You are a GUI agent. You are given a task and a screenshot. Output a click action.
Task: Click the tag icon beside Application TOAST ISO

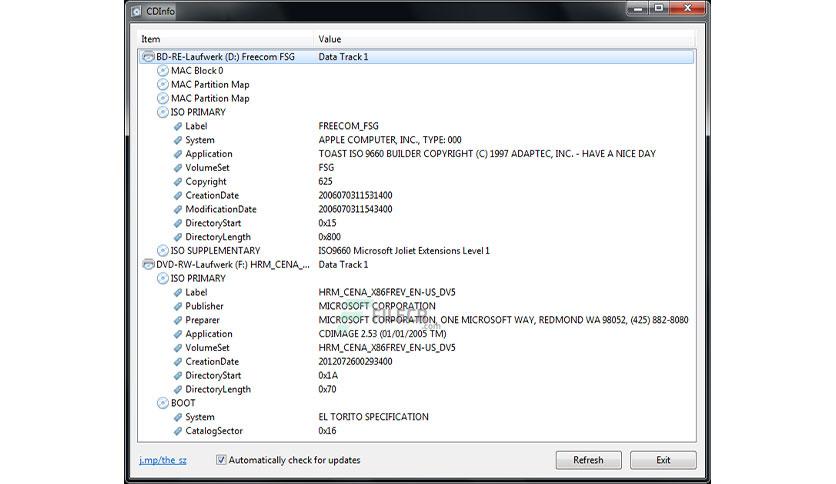[178, 154]
